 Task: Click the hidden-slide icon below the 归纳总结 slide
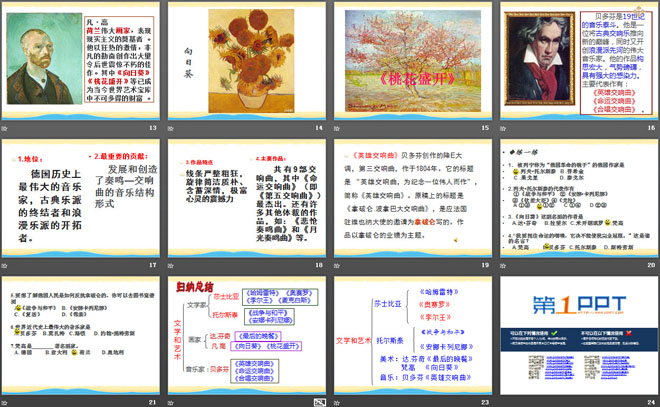[320, 402]
